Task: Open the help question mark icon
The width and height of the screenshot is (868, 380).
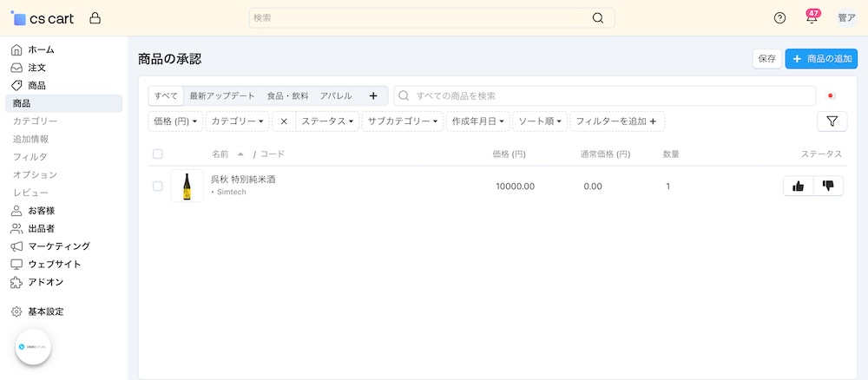Action: coord(779,18)
